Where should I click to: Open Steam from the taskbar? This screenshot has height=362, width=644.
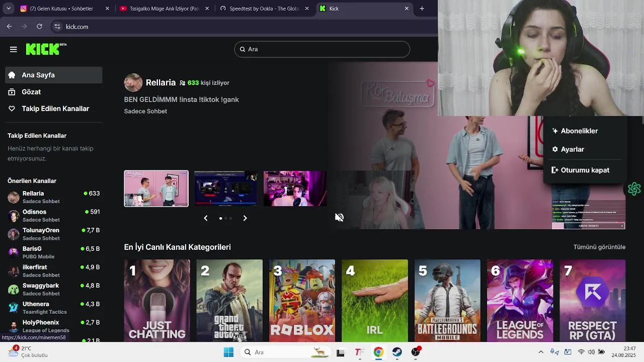click(397, 352)
